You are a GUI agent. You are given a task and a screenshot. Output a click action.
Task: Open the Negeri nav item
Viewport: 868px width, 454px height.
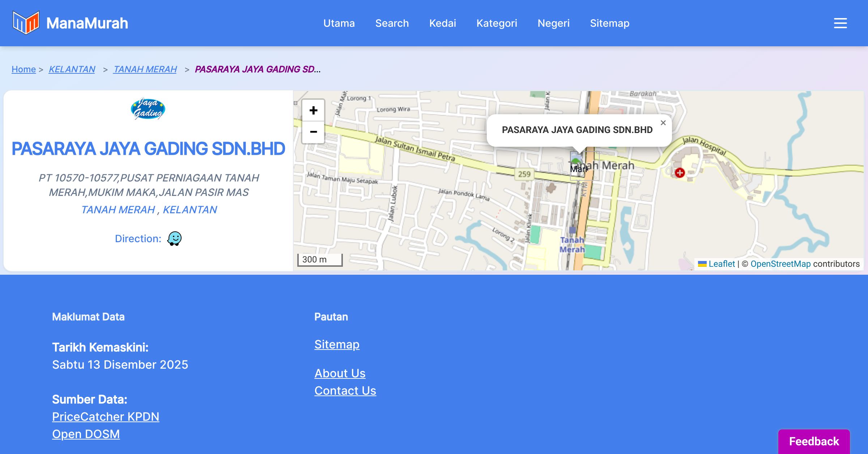553,23
